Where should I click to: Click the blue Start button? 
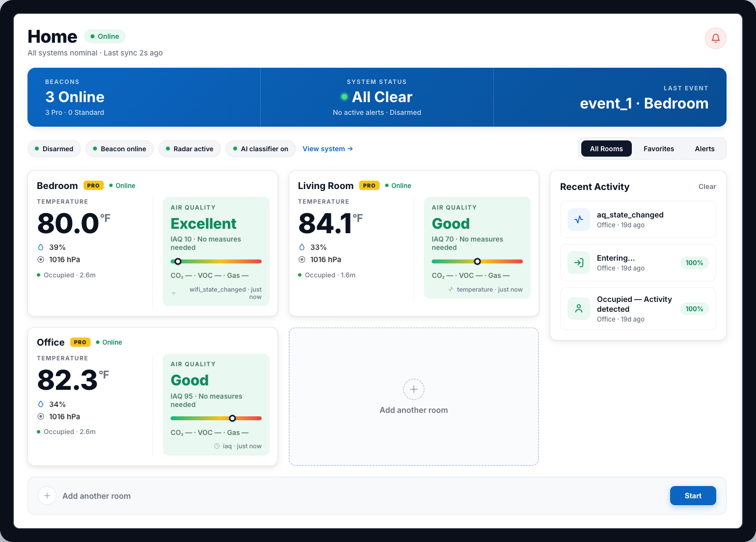tap(693, 496)
